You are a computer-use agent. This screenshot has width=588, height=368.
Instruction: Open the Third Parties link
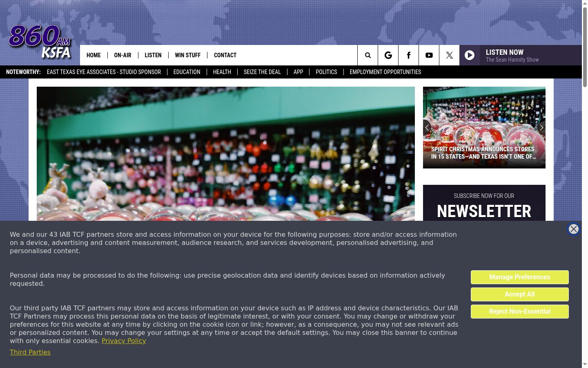[30, 352]
